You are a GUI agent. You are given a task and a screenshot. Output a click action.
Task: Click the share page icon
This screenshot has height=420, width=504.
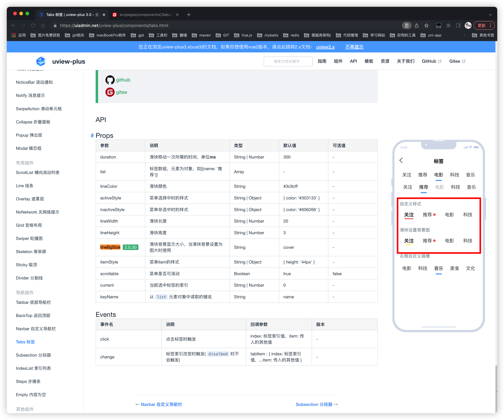coord(416,25)
